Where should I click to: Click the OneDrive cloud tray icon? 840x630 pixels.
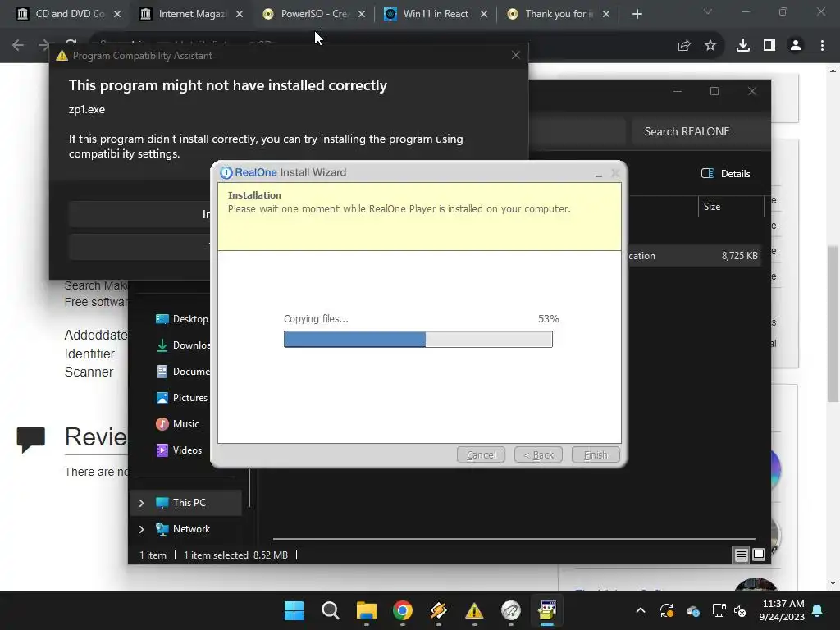[x=692, y=610]
